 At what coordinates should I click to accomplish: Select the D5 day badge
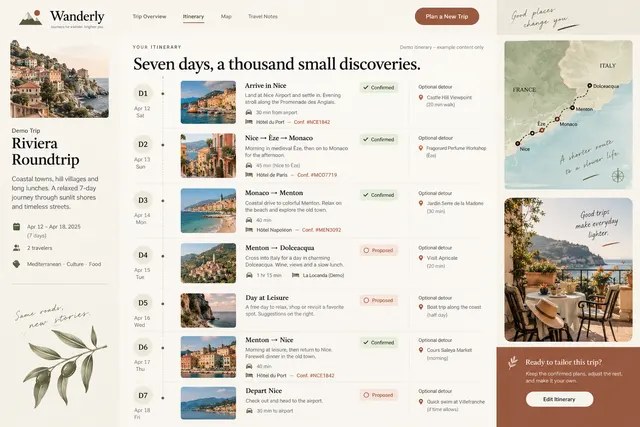(x=143, y=303)
